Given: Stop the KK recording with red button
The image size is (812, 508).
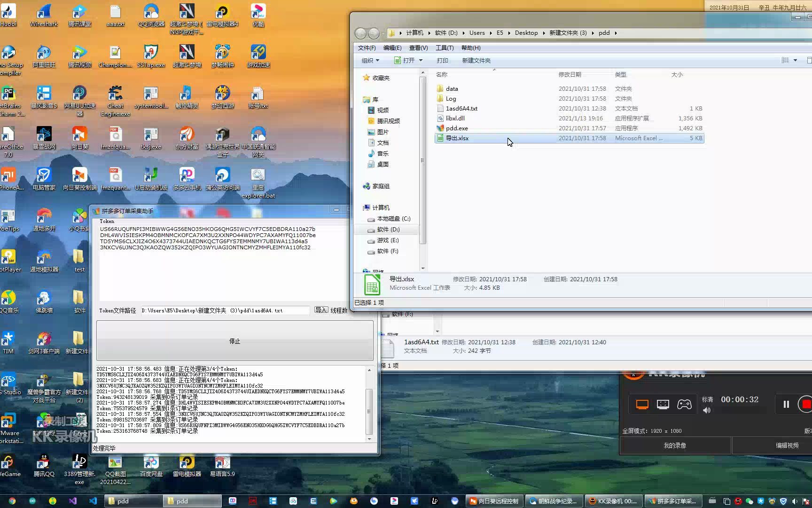Looking at the screenshot, I should coord(806,404).
